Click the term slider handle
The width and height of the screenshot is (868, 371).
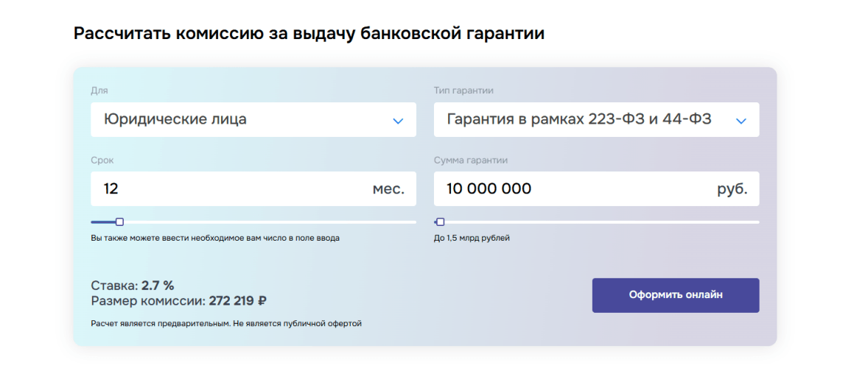tap(120, 222)
